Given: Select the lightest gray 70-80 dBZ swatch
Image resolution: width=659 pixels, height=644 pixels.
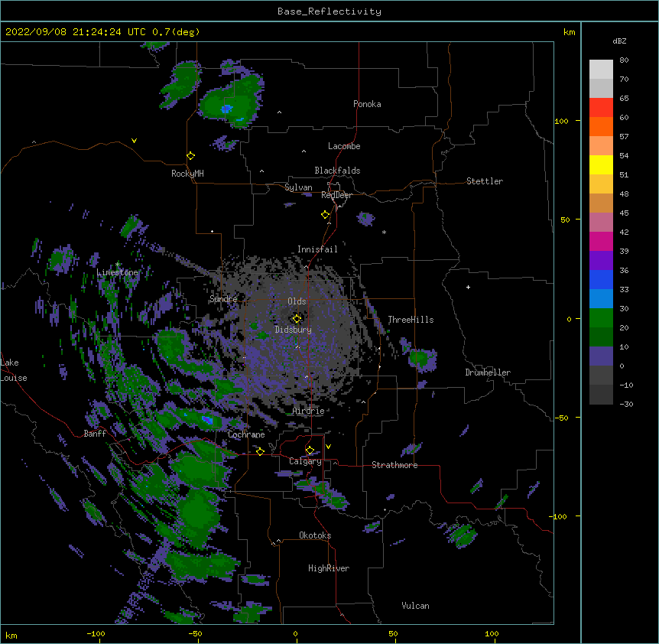Looking at the screenshot, I should 601,70.
